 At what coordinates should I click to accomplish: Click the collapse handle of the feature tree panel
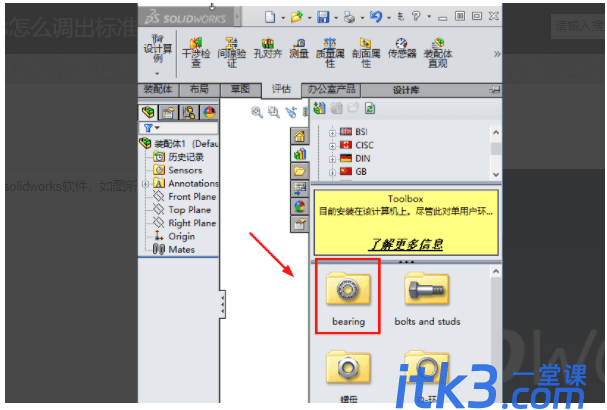click(x=223, y=304)
